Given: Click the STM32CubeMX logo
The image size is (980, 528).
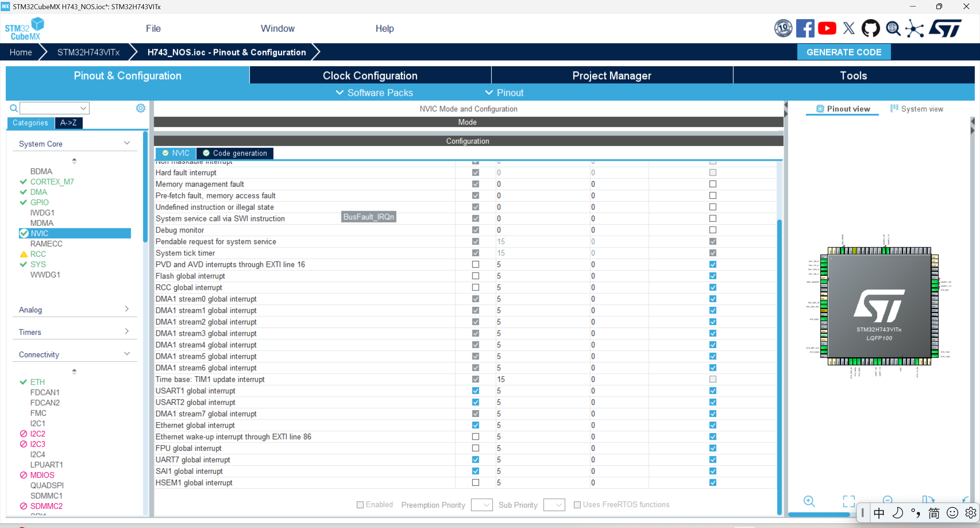Looking at the screenshot, I should [24, 29].
